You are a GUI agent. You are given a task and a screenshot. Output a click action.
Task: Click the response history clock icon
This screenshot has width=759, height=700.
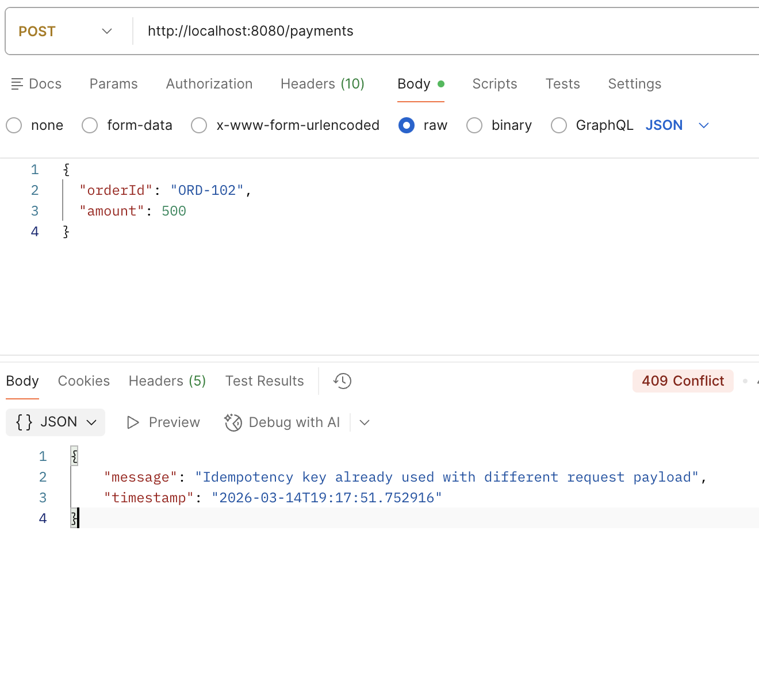(x=342, y=381)
